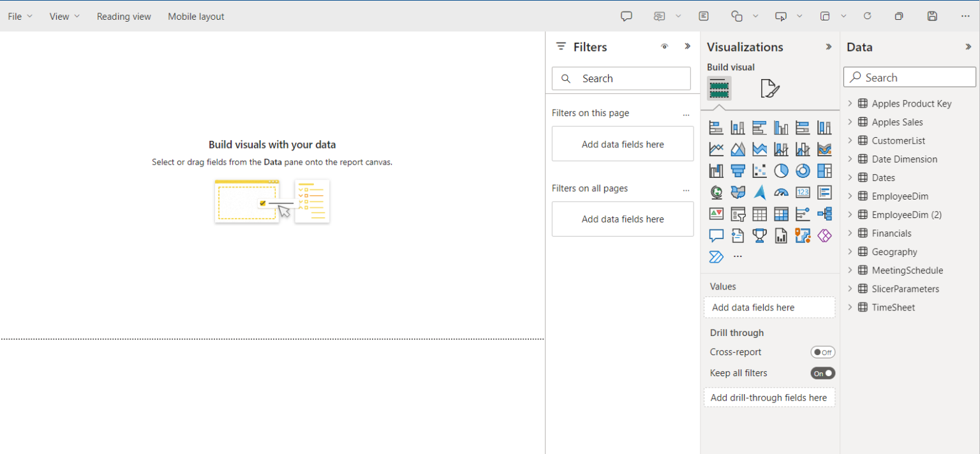Toggle filter pane visibility with the eye icon
The height and width of the screenshot is (454, 980).
(664, 46)
